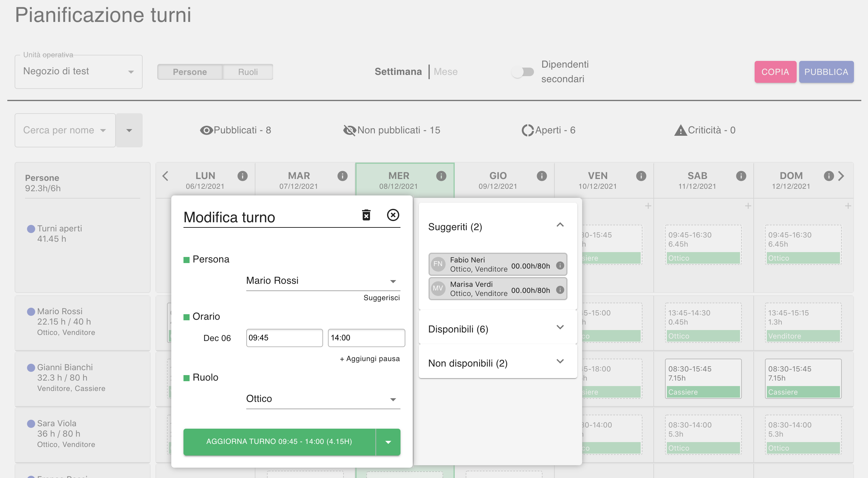Screen dimensions: 868x478
Task: Open Unità operativa Negozio di test dropdown
Action: click(x=79, y=72)
